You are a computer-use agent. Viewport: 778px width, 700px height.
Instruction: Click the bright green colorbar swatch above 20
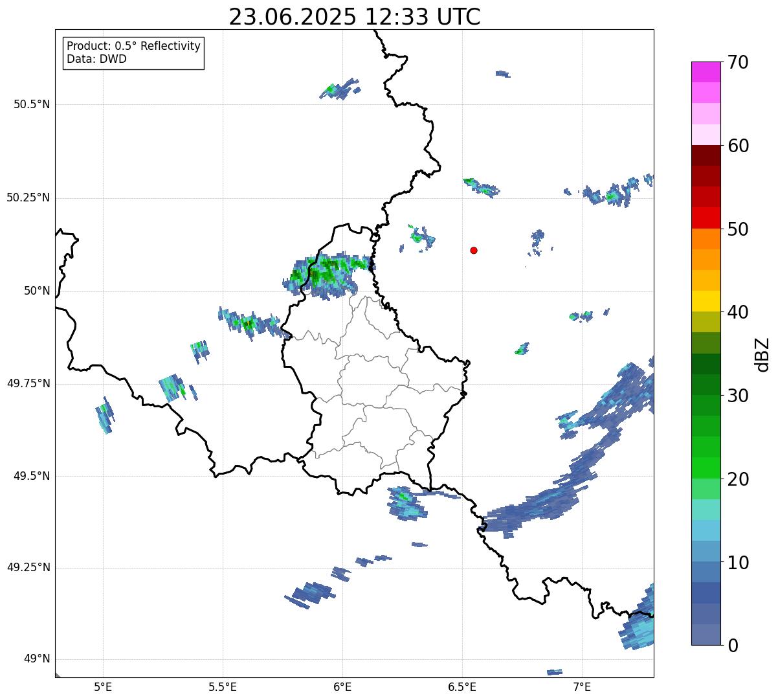706,468
